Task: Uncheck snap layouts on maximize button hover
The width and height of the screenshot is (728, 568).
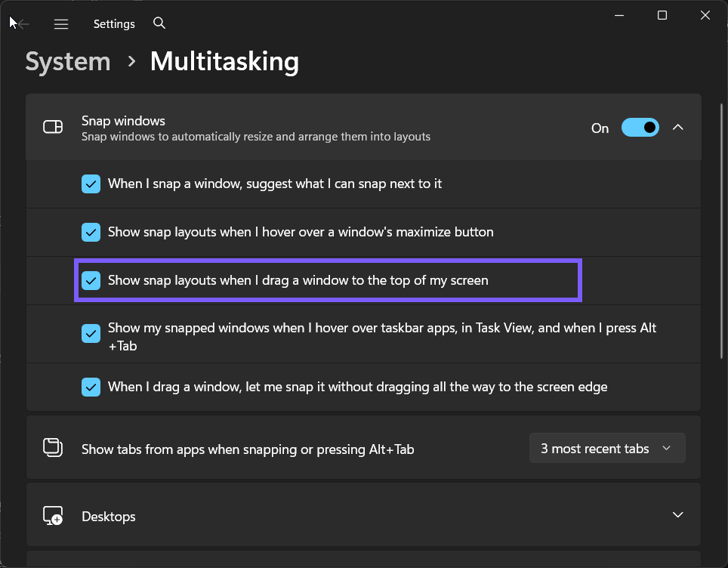Action: (x=91, y=232)
